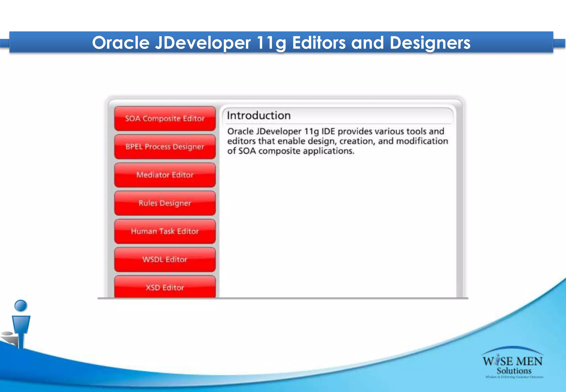566x392 pixels.
Task: Click the tagline under the Wise Men logo
Action: 514,377
